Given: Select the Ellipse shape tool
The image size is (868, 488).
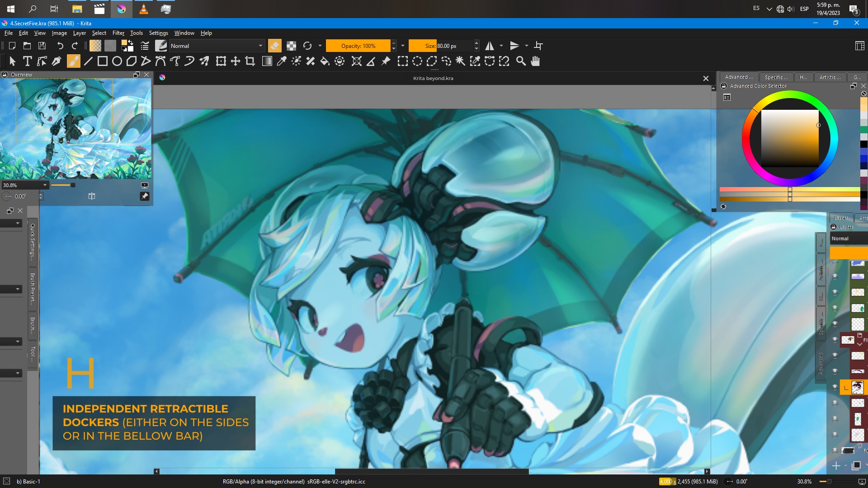Looking at the screenshot, I should click(117, 61).
